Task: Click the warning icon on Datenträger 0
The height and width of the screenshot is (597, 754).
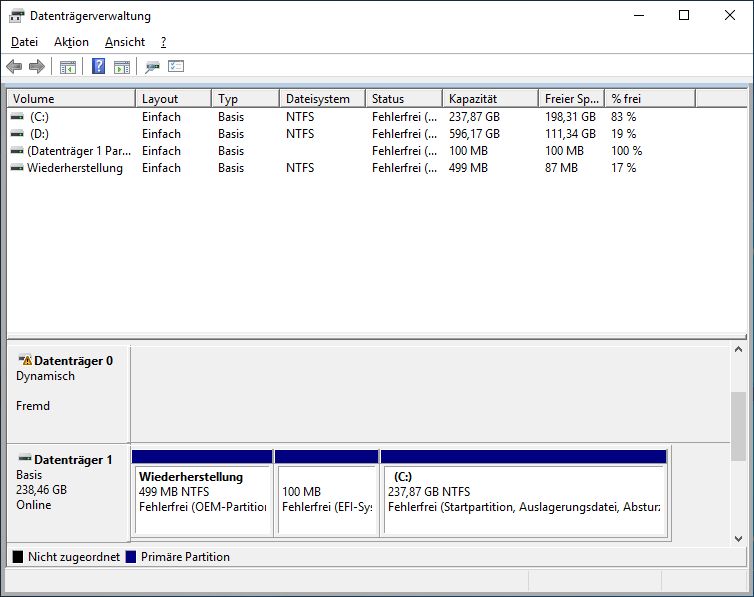Action: point(25,360)
